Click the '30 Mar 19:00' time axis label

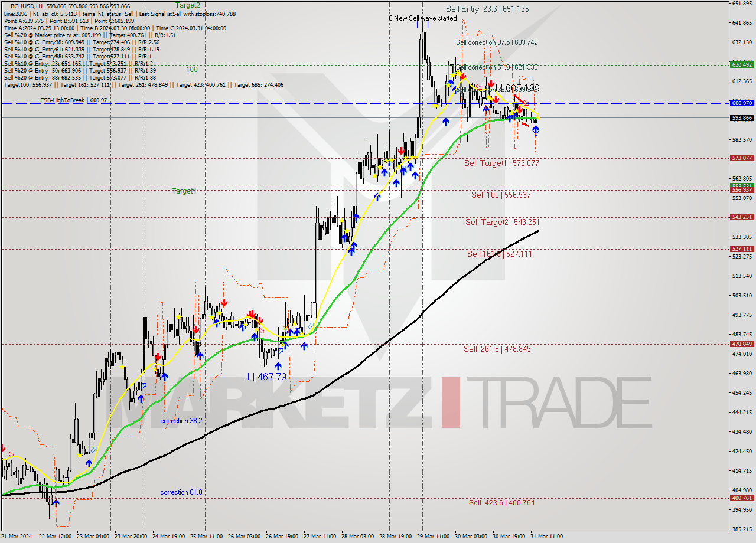[x=509, y=537]
